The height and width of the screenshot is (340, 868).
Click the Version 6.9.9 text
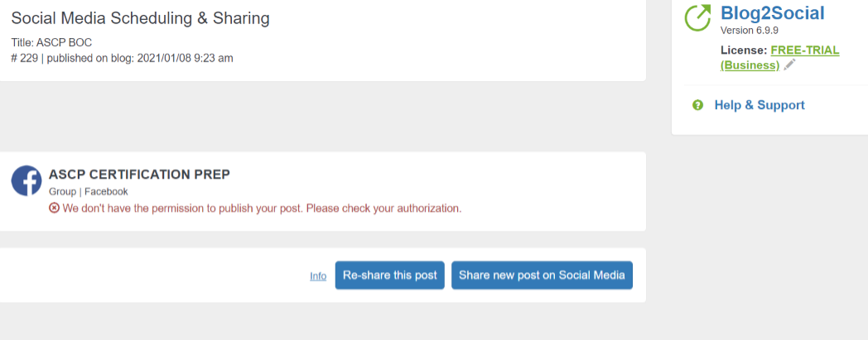[749, 30]
